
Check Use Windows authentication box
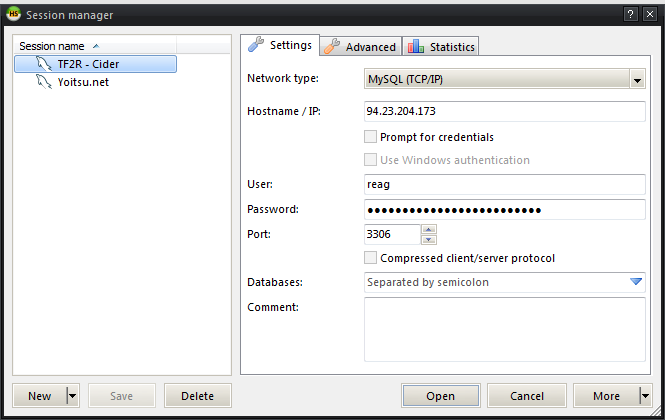370,160
